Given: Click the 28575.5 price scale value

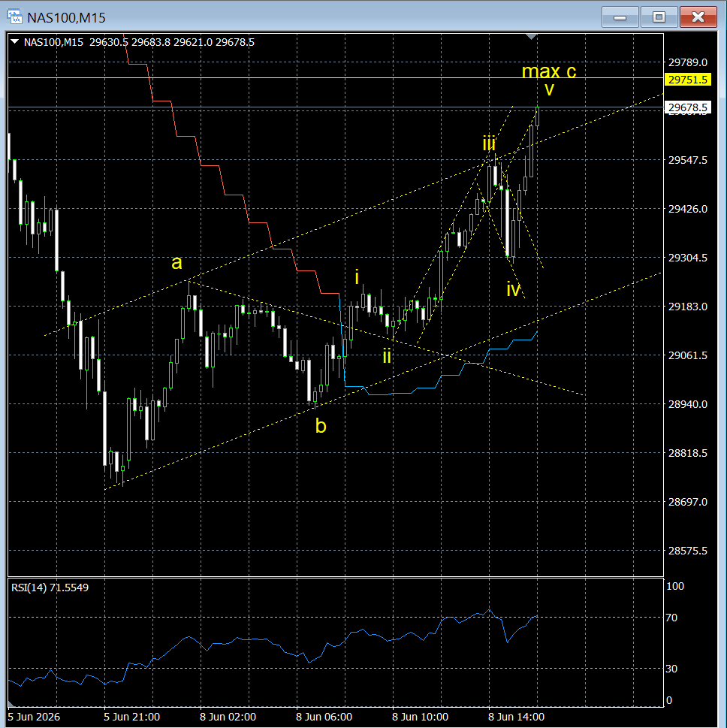Looking at the screenshot, I should point(687,551).
